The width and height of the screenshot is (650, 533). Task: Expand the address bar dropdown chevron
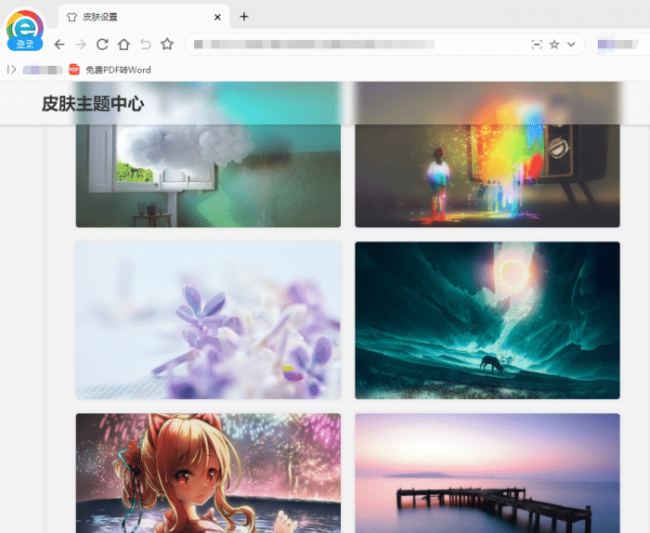(x=571, y=44)
